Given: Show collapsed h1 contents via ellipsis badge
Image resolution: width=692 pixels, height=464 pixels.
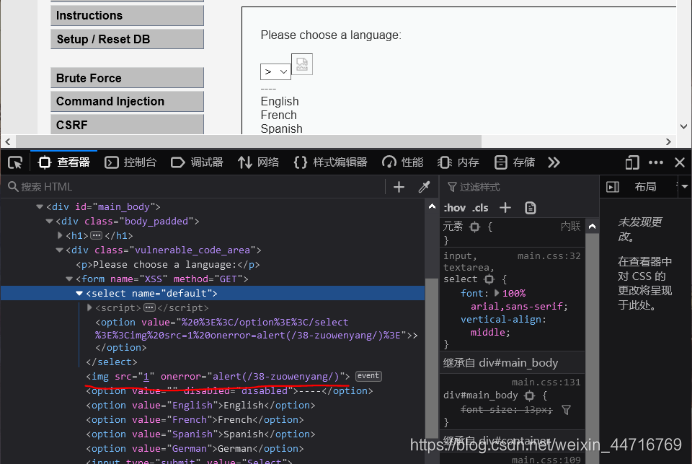Looking at the screenshot, I should coord(96,235).
